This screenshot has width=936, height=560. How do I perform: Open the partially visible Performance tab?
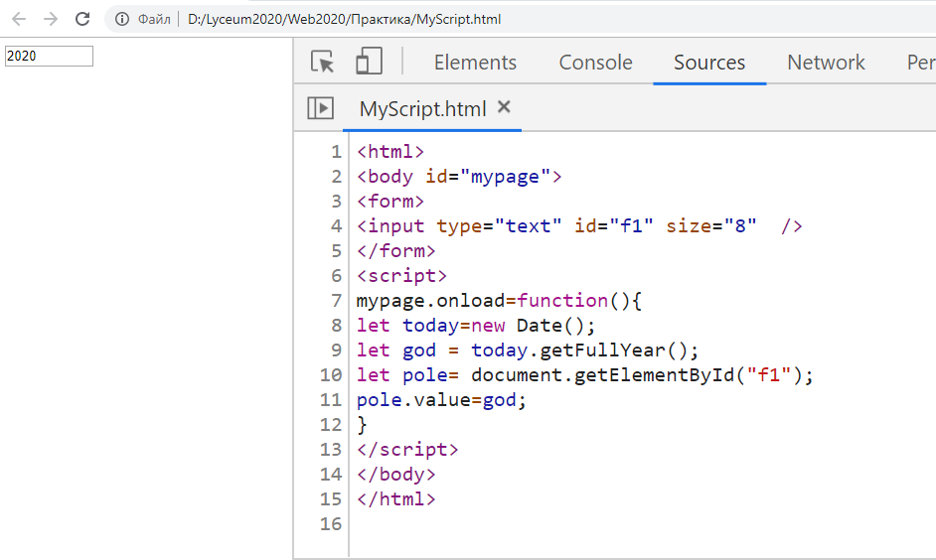coord(919,63)
